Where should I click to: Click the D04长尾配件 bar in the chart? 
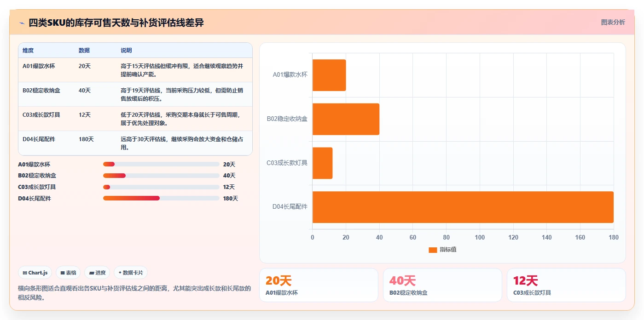tap(463, 207)
